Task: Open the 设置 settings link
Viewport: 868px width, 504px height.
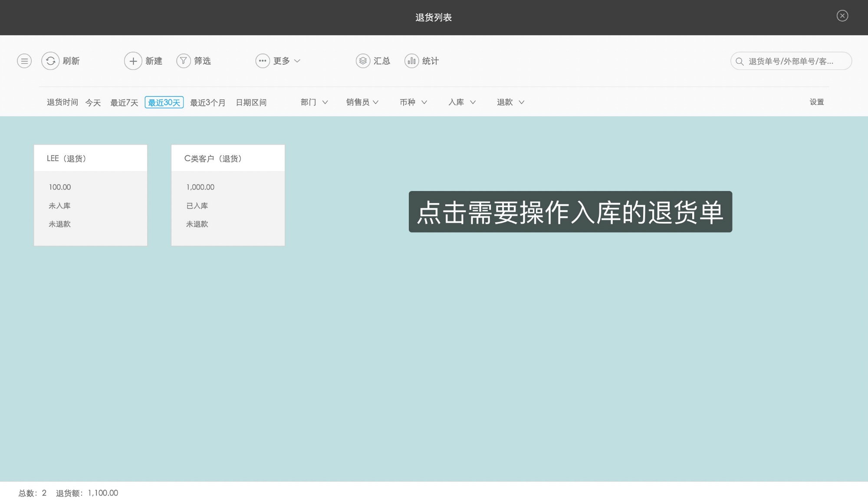Action: click(816, 102)
